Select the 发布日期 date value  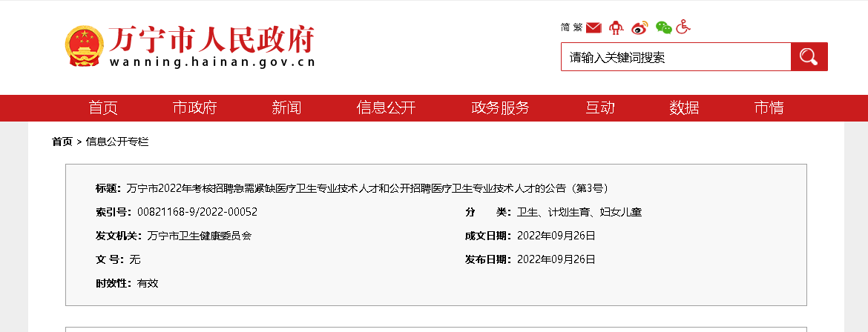tap(556, 259)
